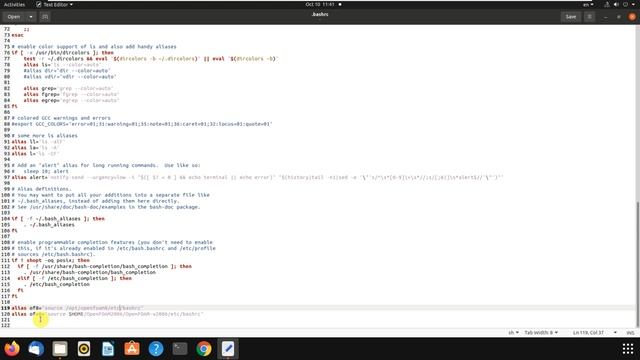
Task: Open the 'en' keyboard layout selector
Action: tap(588, 4)
